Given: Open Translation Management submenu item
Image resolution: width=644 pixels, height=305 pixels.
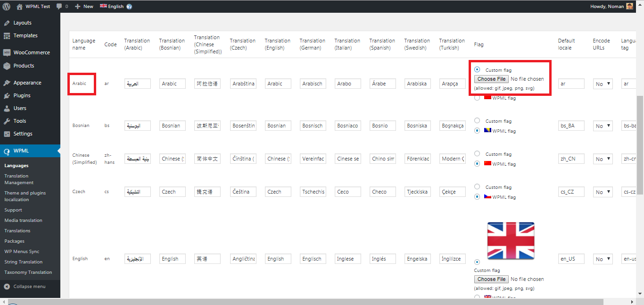Looking at the screenshot, I should coord(19,179).
